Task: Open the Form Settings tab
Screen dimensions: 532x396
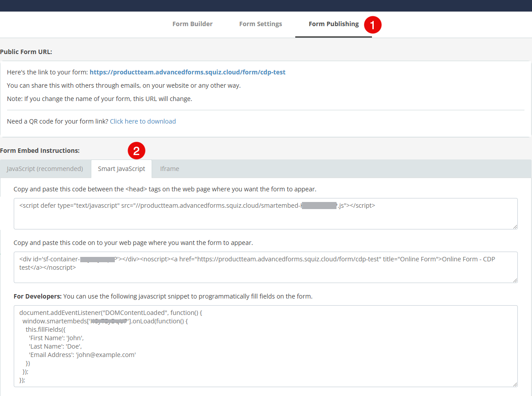Action: [260, 24]
